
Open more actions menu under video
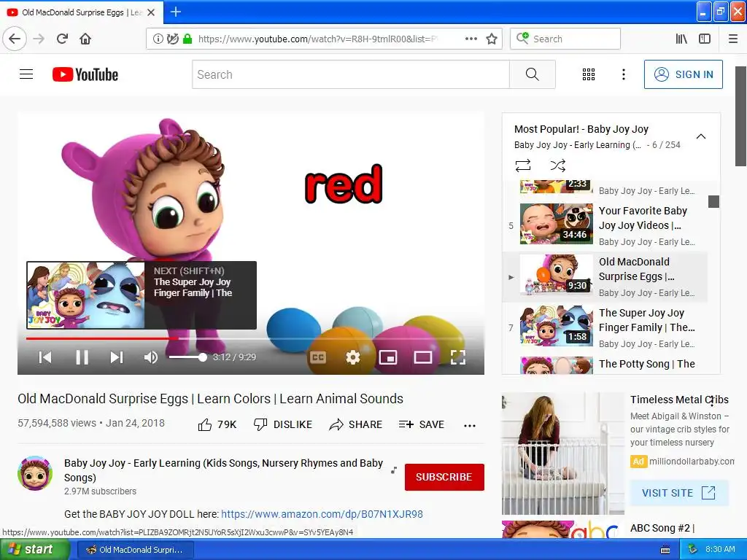pos(470,425)
